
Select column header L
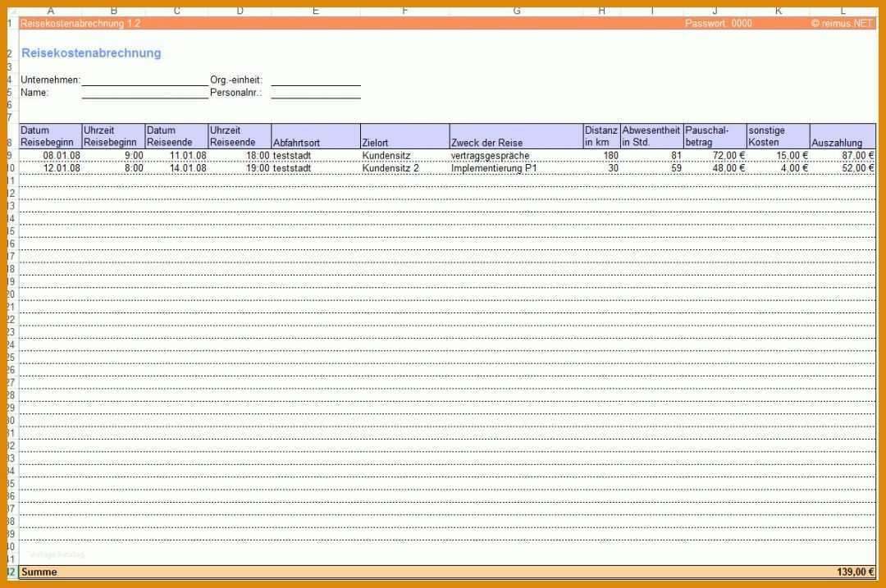843,11
